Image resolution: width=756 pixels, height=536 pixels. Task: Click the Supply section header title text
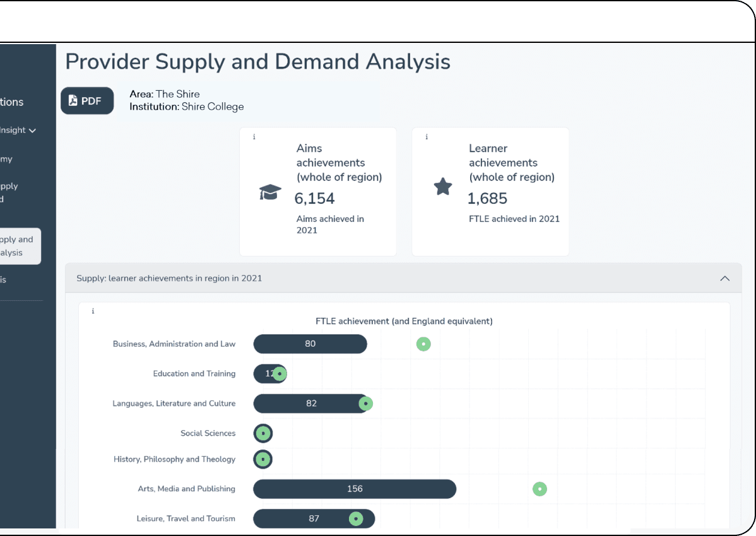pos(169,278)
